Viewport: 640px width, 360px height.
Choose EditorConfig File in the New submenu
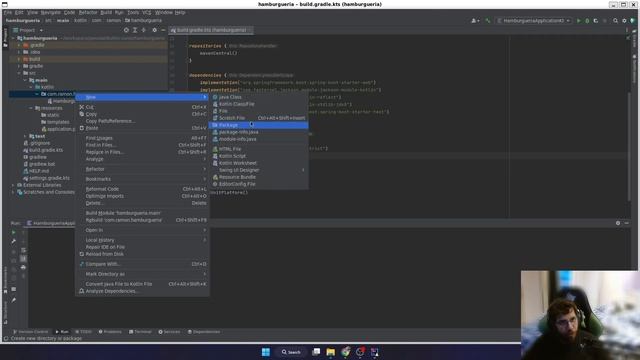pyautogui.click(x=258, y=184)
